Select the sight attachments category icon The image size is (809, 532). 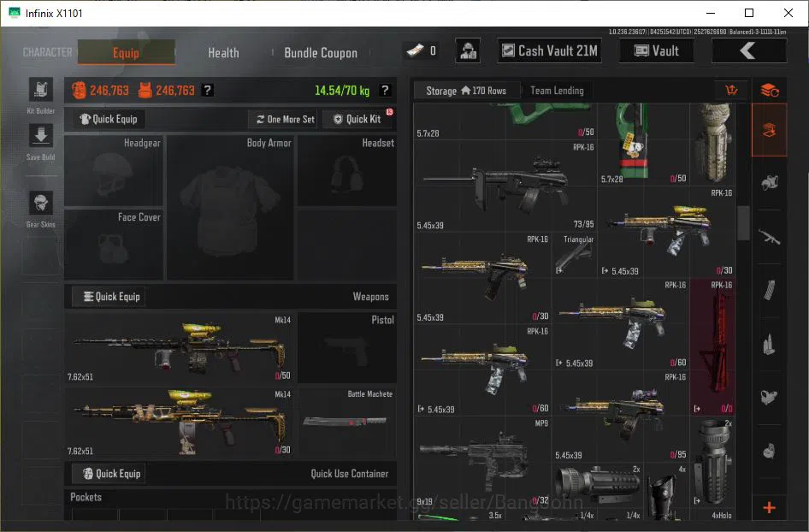click(770, 398)
